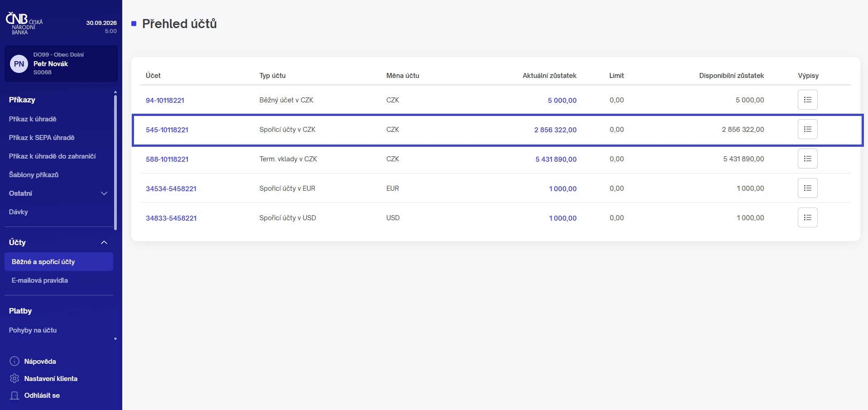Viewport: 868px width, 410px height.
Task: Click balance 5 431 890,00 link
Action: [556, 159]
